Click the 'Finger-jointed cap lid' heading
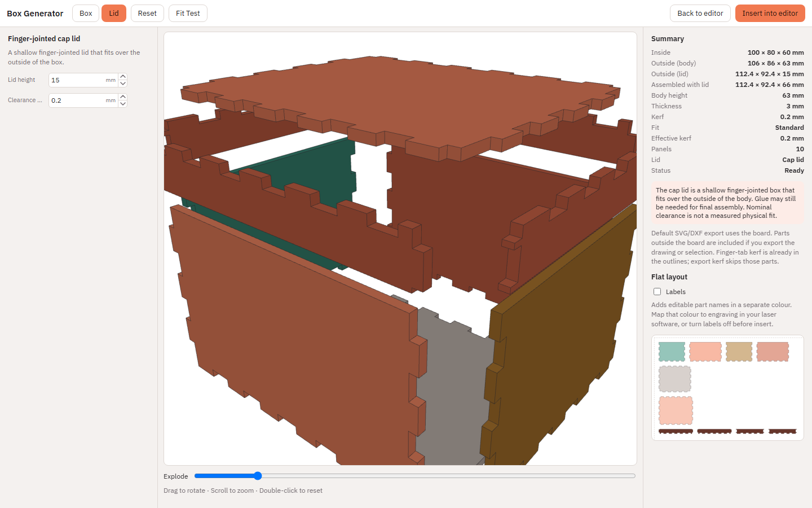Screen dimensions: 812x508 tap(44, 38)
